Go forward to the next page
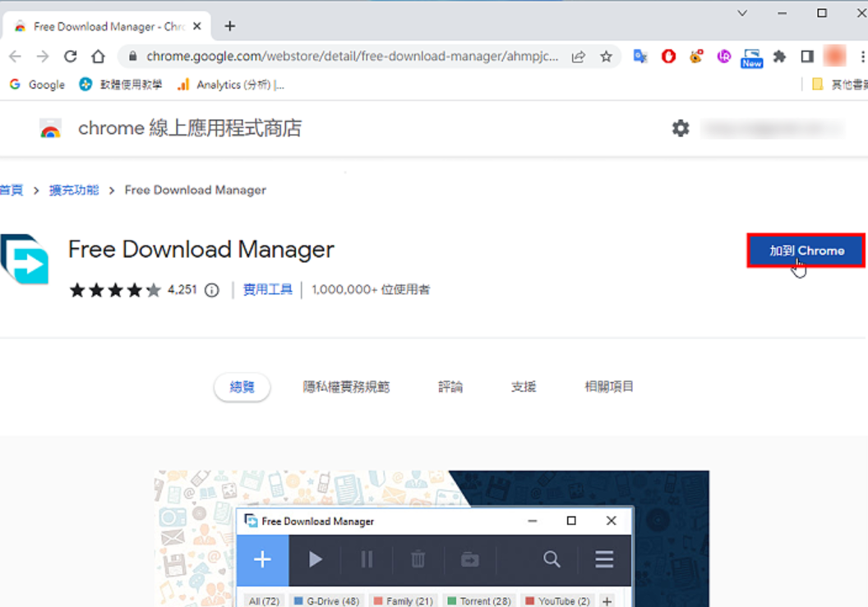The image size is (868, 607). tap(43, 57)
